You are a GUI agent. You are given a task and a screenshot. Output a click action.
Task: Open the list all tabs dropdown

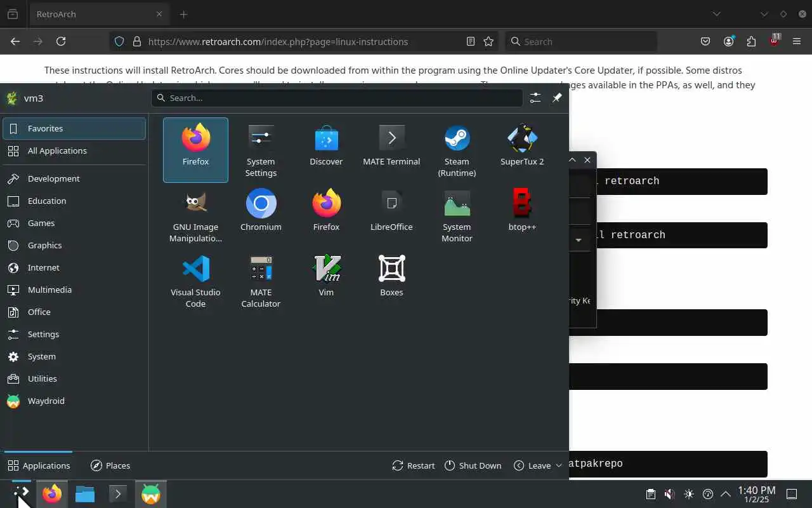tap(716, 14)
